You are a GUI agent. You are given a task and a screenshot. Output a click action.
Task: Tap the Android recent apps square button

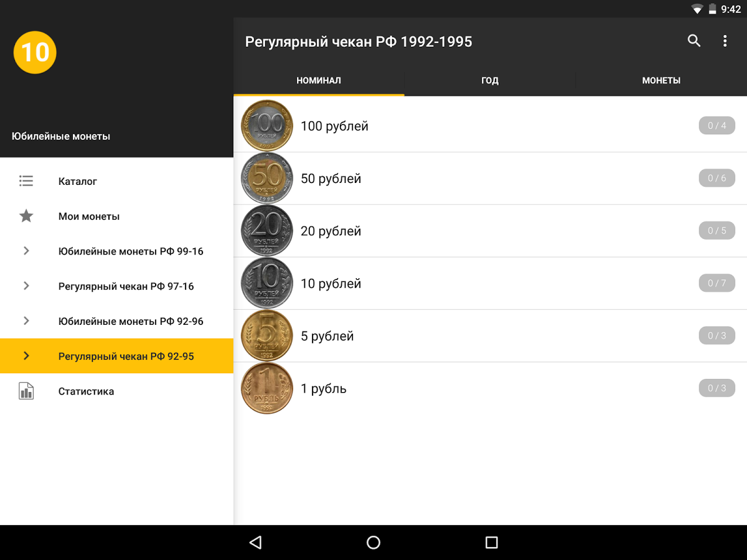492,543
